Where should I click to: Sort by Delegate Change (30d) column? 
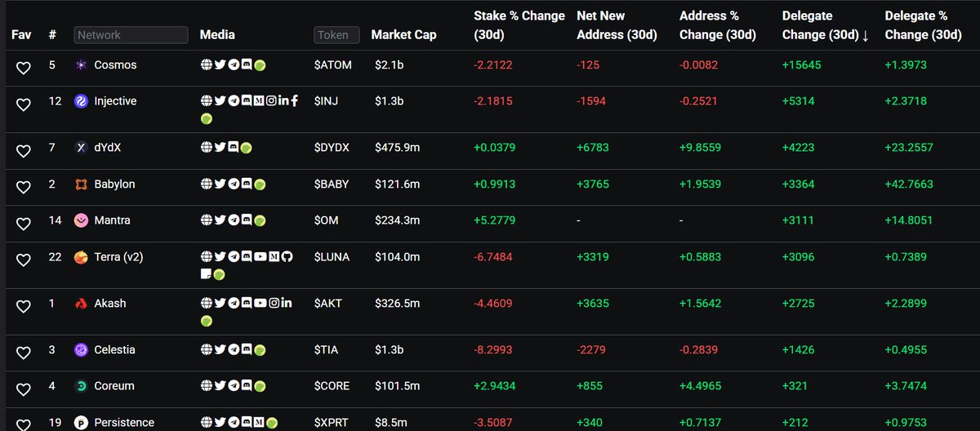825,25
